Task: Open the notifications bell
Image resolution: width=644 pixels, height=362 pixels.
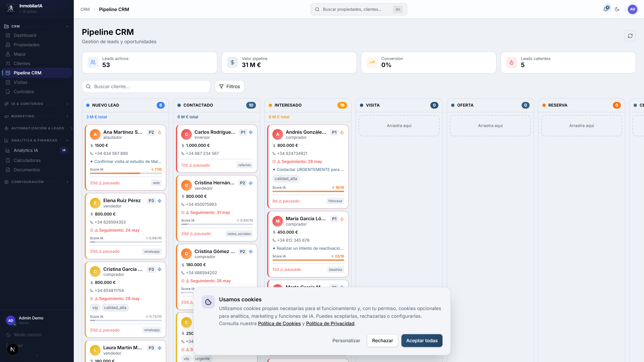Action: point(605,9)
